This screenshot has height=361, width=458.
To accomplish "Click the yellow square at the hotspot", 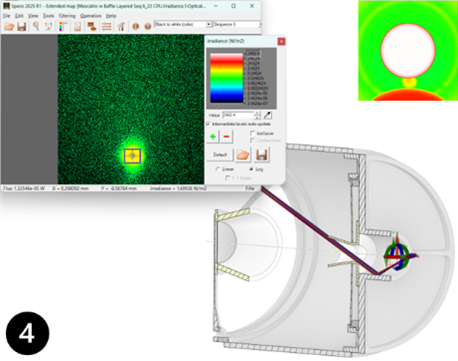I will [x=133, y=156].
